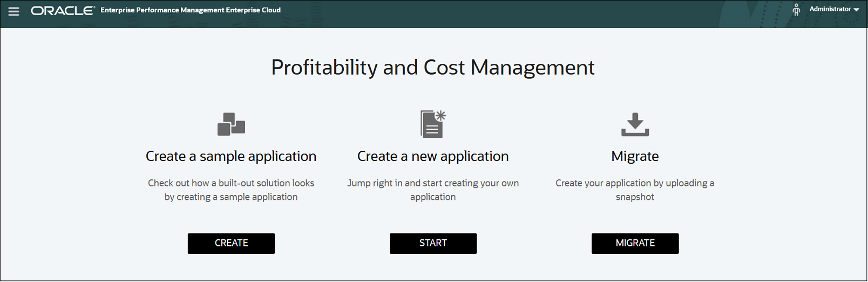Click the new application description text

433,190
